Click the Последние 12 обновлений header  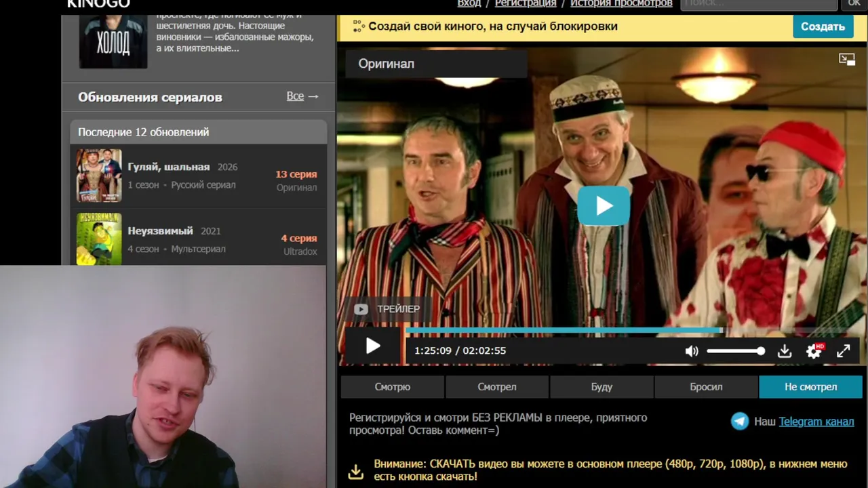click(199, 132)
